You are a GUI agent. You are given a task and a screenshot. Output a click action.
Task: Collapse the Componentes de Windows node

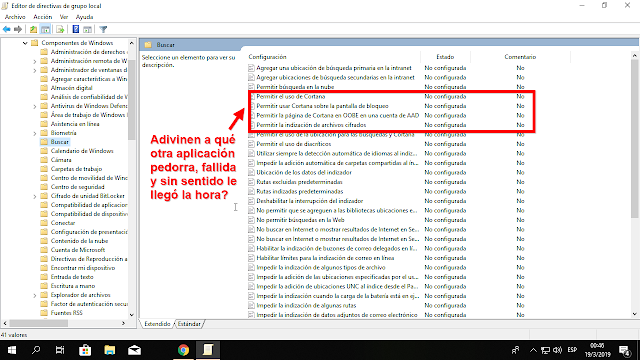point(25,43)
